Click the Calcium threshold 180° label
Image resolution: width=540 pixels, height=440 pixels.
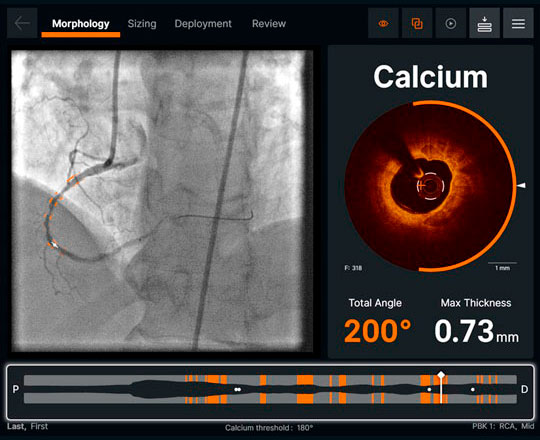[269, 428]
